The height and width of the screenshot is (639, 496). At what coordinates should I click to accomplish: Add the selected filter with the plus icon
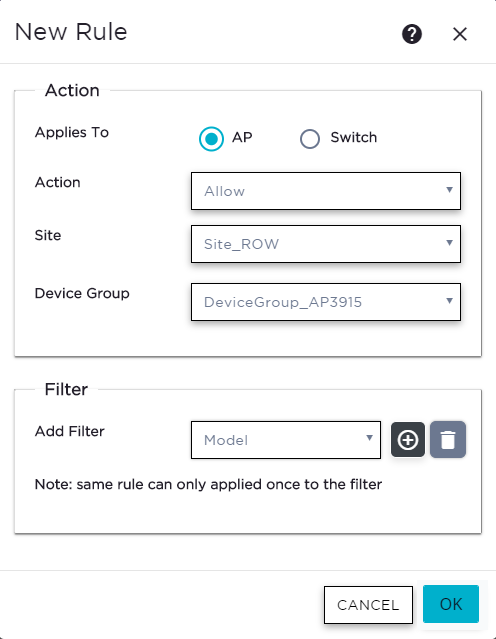pyautogui.click(x=408, y=440)
